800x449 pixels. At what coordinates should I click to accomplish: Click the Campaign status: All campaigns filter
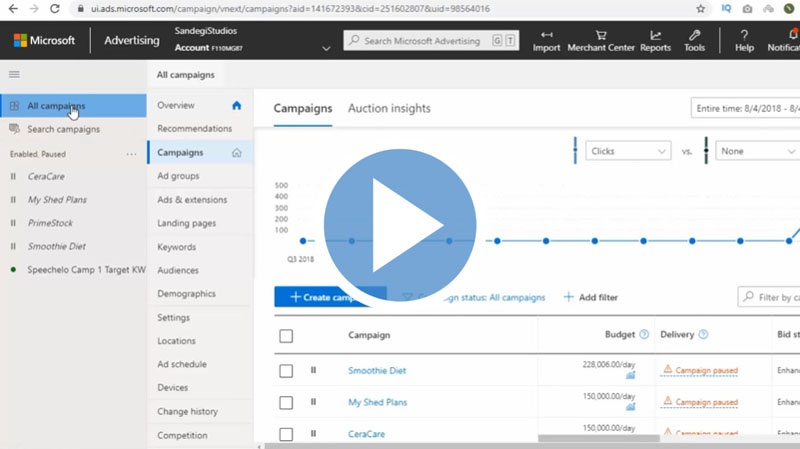(x=474, y=297)
